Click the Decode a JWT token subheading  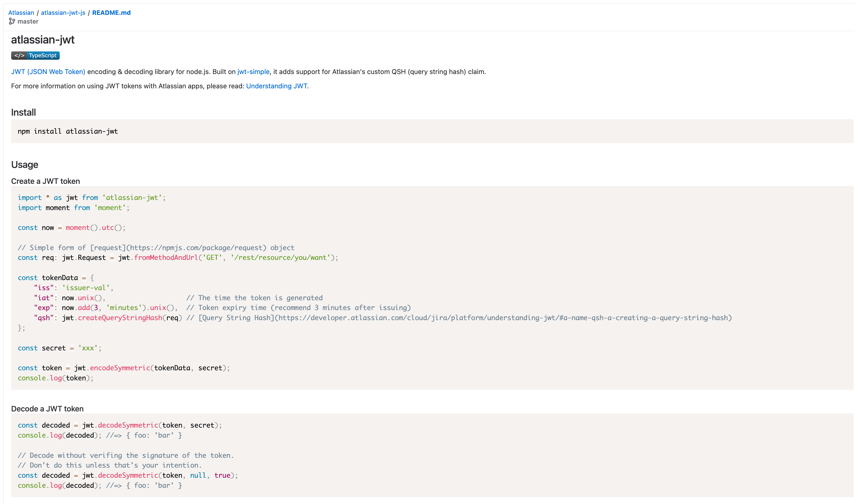(47, 409)
